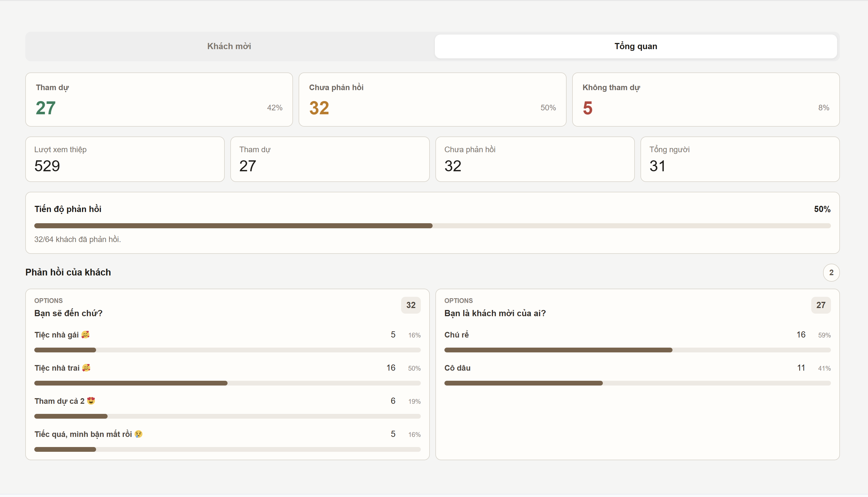Open the green Tham dự 27 card

pyautogui.click(x=159, y=99)
